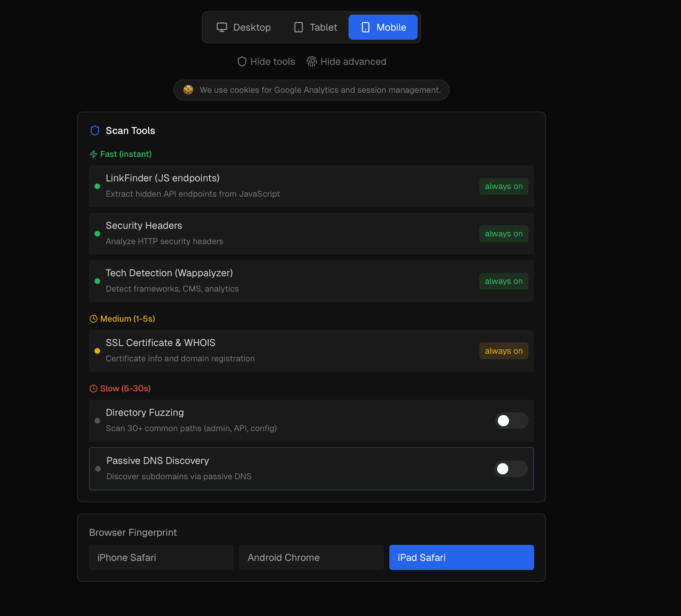Select the Android Chrome fingerprint

pyautogui.click(x=311, y=557)
